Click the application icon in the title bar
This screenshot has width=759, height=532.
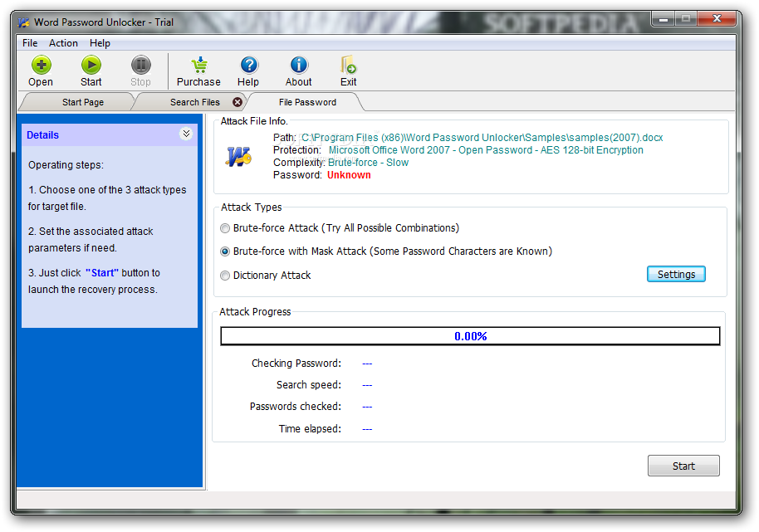24,22
